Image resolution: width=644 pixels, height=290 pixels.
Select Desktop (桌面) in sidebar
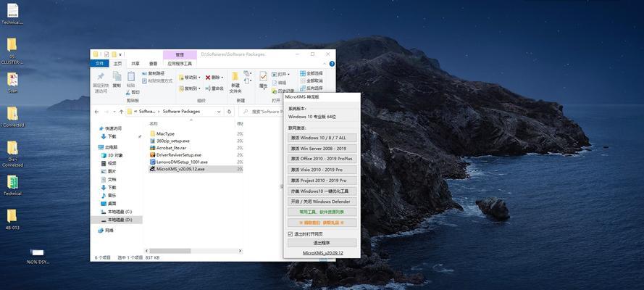pos(109,203)
